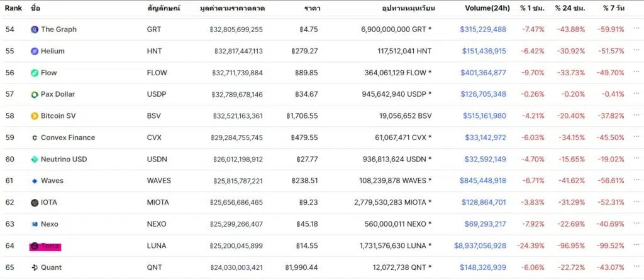This screenshot has width=644, height=280.
Task: Click the highlighted Terra name
Action: point(50,246)
